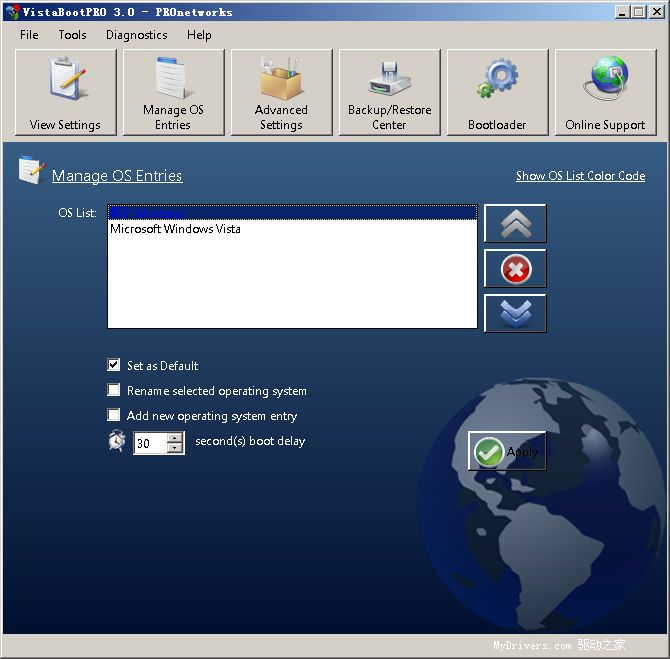This screenshot has width=670, height=659.
Task: Select the highlighted first OS list entry
Action: tap(292, 212)
